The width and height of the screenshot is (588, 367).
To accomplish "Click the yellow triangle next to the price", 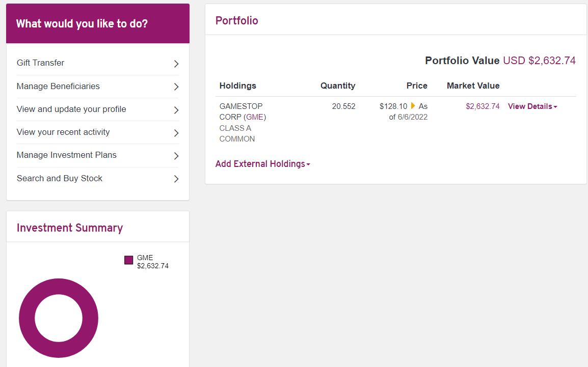I will point(413,106).
